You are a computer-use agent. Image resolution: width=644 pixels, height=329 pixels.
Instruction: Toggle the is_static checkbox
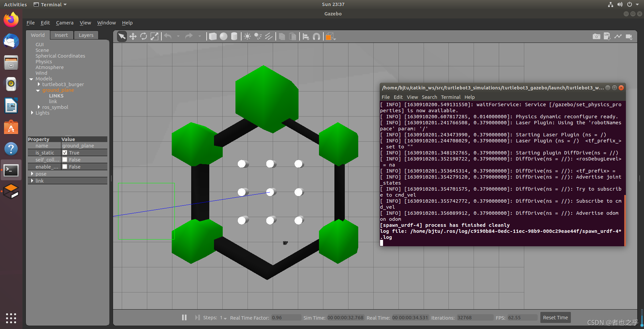(65, 152)
